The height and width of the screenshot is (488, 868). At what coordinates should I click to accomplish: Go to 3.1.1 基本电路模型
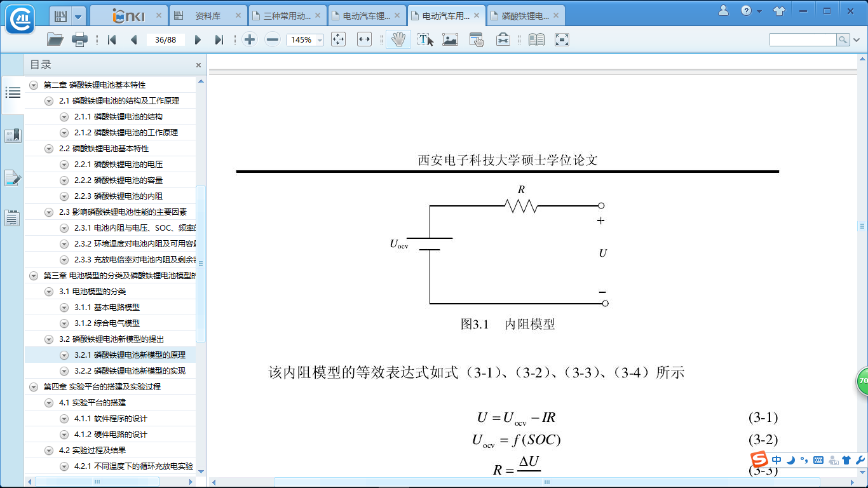pyautogui.click(x=107, y=308)
